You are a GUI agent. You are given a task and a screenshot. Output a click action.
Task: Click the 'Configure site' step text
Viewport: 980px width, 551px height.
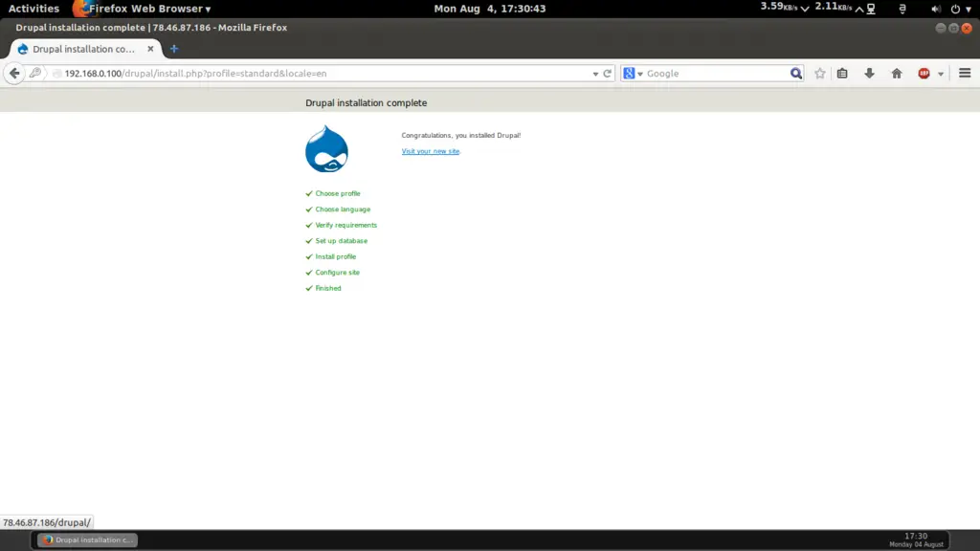click(338, 273)
